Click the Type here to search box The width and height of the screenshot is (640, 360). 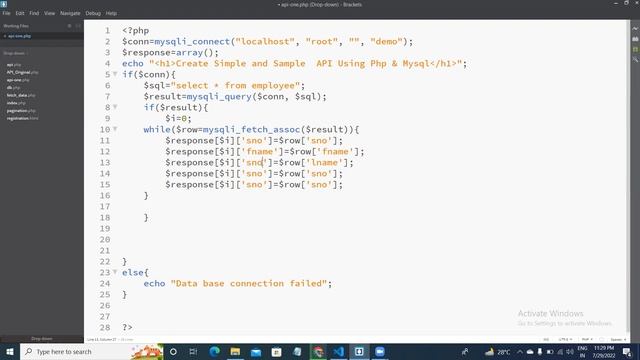tap(92, 351)
